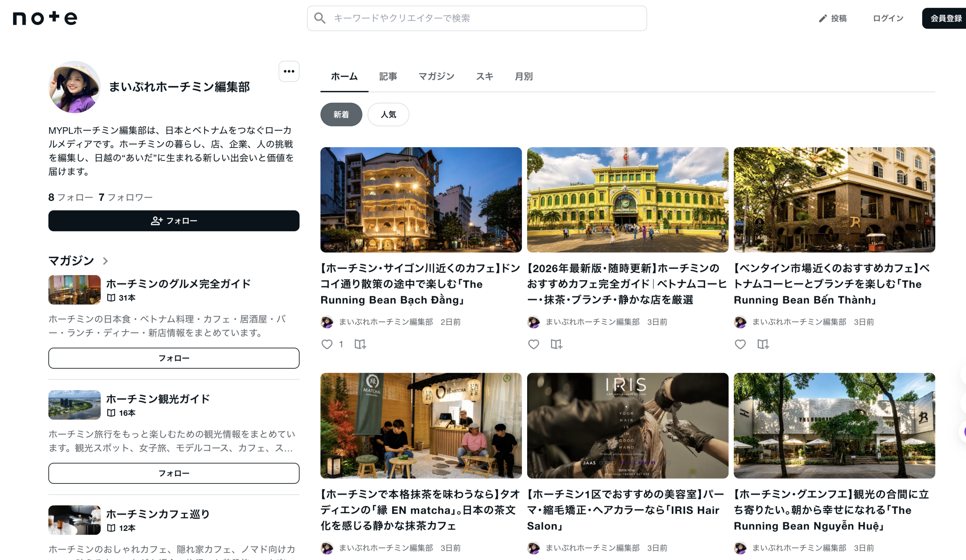Viewport: 966px width, 560px height.
Task: Click the 31本 article count
Action: (127, 298)
